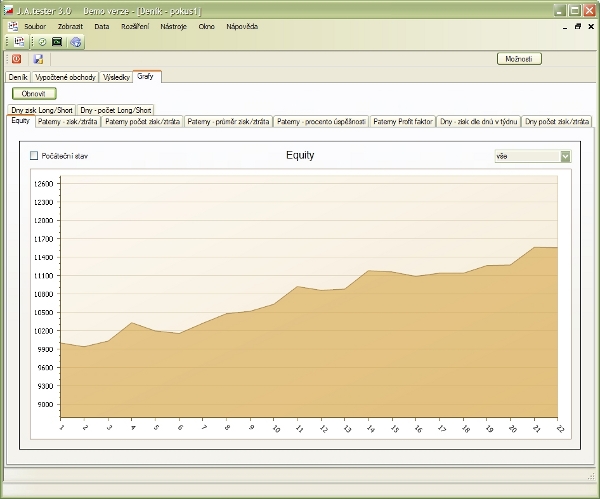Click the app icon left of Soubor menu
The width and height of the screenshot is (600, 499).
tap(11, 26)
